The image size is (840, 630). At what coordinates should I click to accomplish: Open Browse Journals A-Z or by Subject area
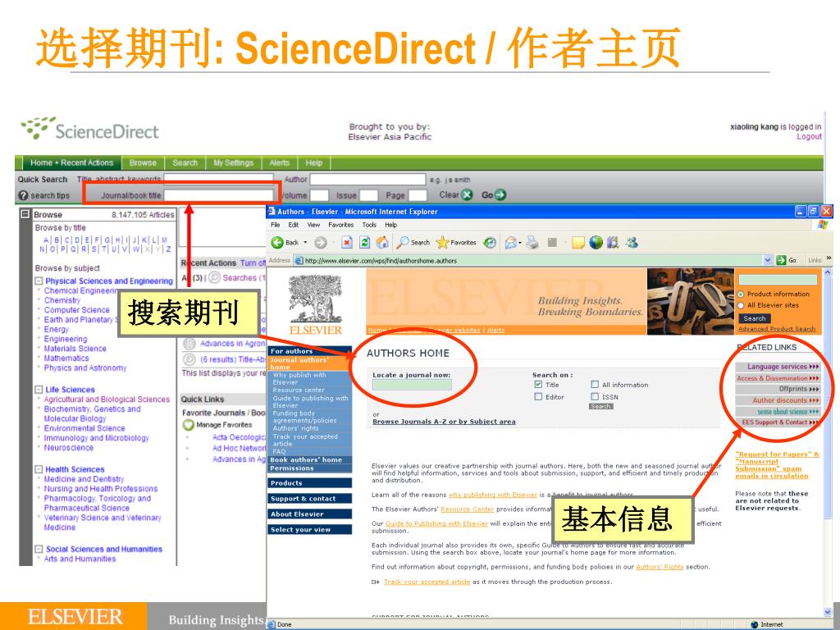444,422
